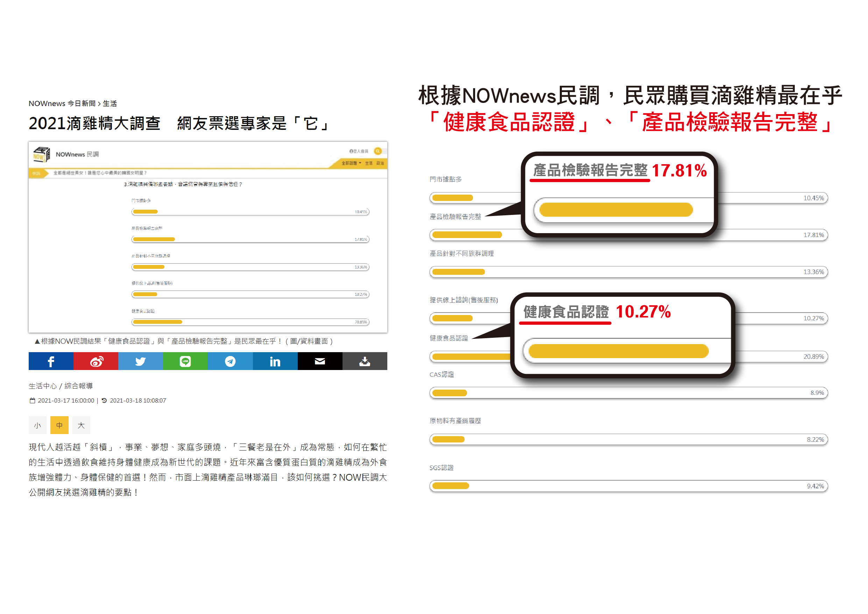The height and width of the screenshot is (614, 868).
Task: Click the Korean actress poll ticker headline
Action: (x=100, y=173)
